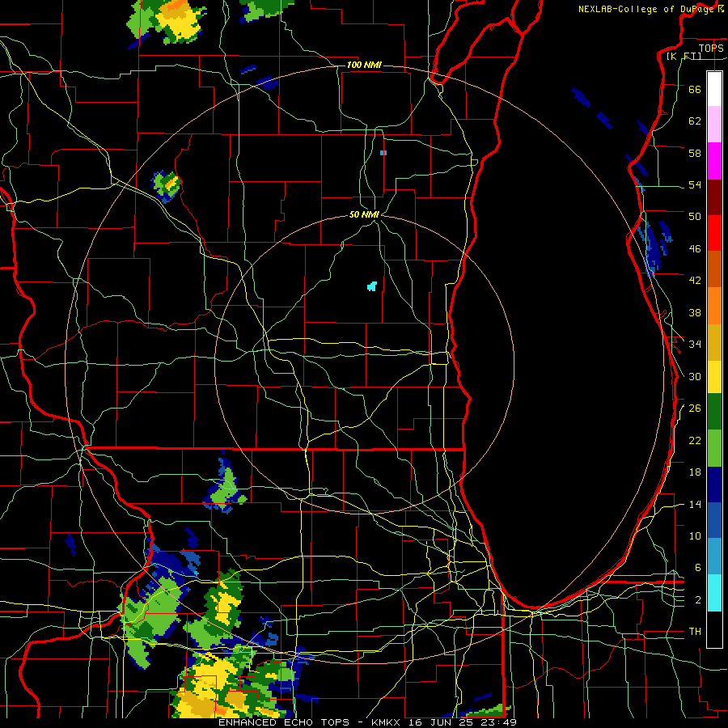Image resolution: width=728 pixels, height=728 pixels.
Task: Click the tiny blue echo north of 50 NMI label
Action: (383, 153)
